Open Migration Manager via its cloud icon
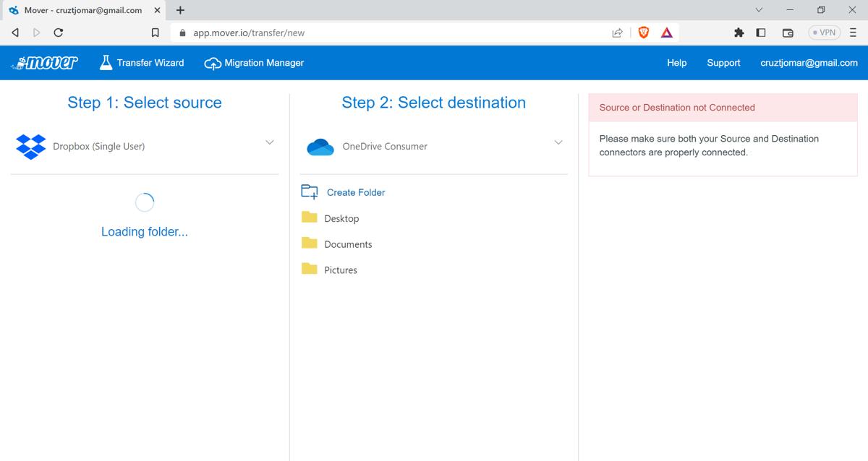The height and width of the screenshot is (461, 868). (x=213, y=63)
